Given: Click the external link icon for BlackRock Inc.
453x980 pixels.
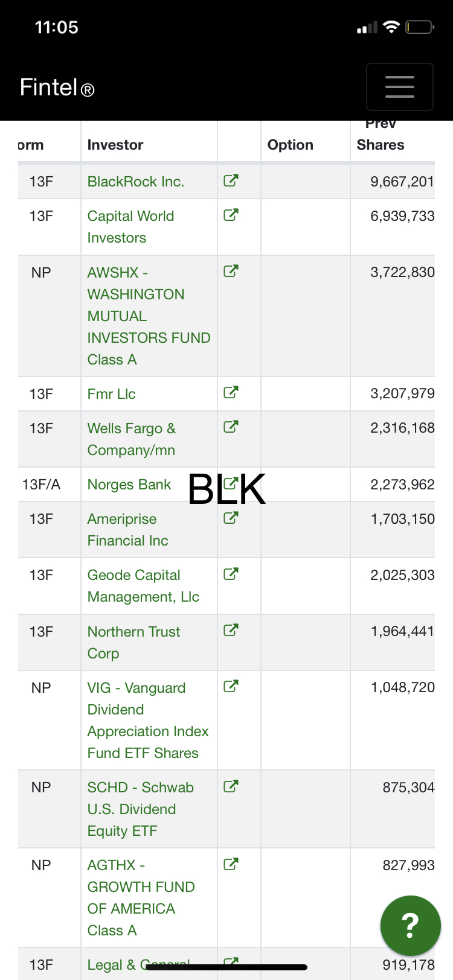Looking at the screenshot, I should 231,180.
